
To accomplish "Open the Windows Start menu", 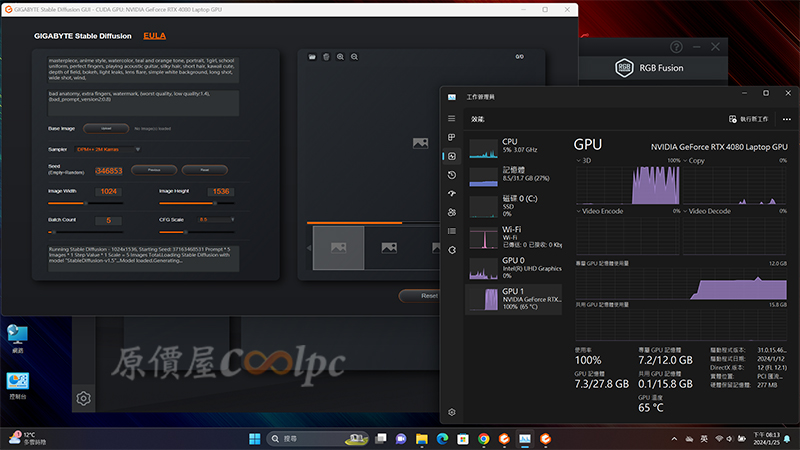I will click(x=255, y=439).
